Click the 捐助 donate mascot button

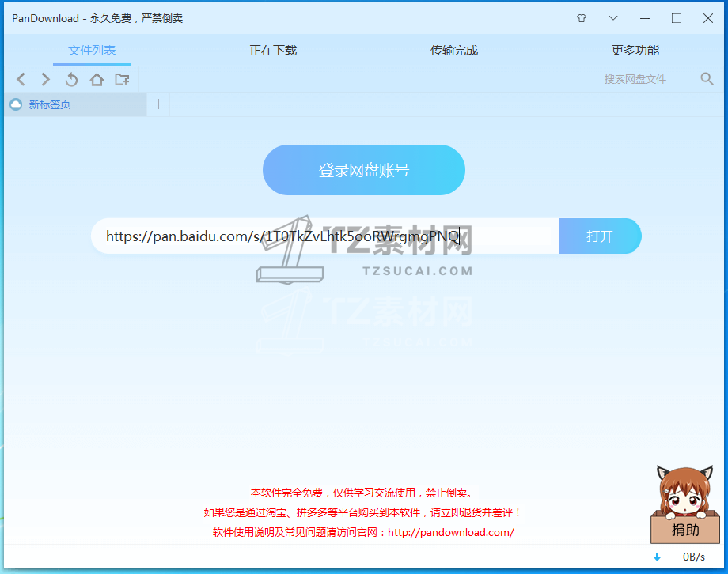pyautogui.click(x=684, y=505)
